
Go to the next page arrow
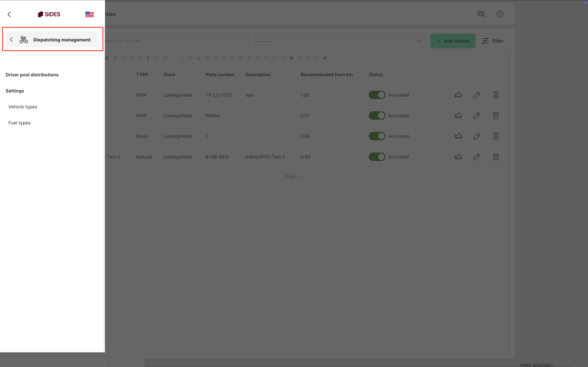point(307,177)
